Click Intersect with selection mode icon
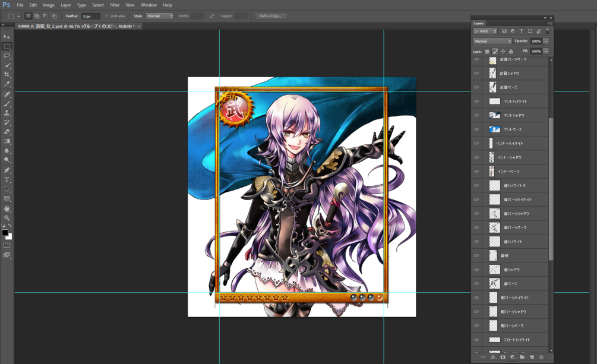The width and height of the screenshot is (597, 364). click(54, 16)
